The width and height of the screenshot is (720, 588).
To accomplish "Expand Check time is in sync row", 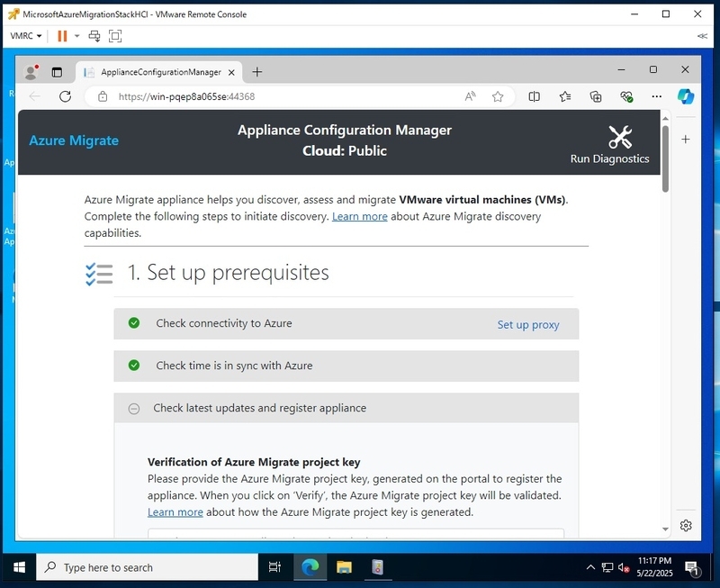I will point(346,366).
